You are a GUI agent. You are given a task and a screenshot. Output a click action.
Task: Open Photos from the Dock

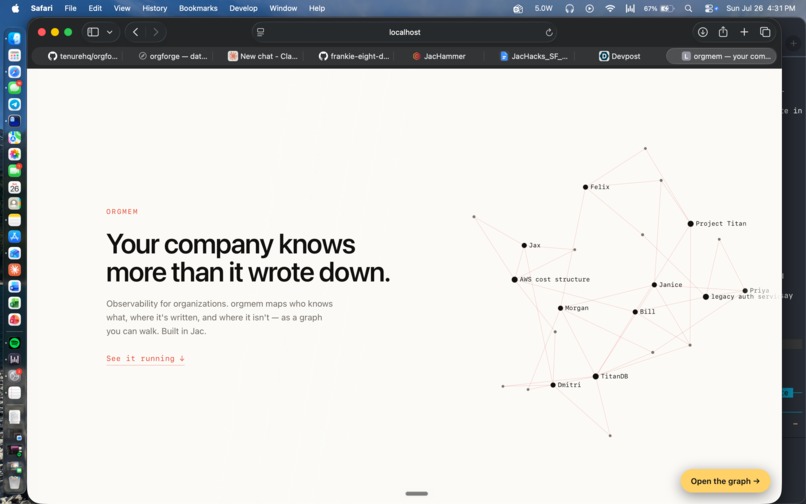pyautogui.click(x=14, y=154)
